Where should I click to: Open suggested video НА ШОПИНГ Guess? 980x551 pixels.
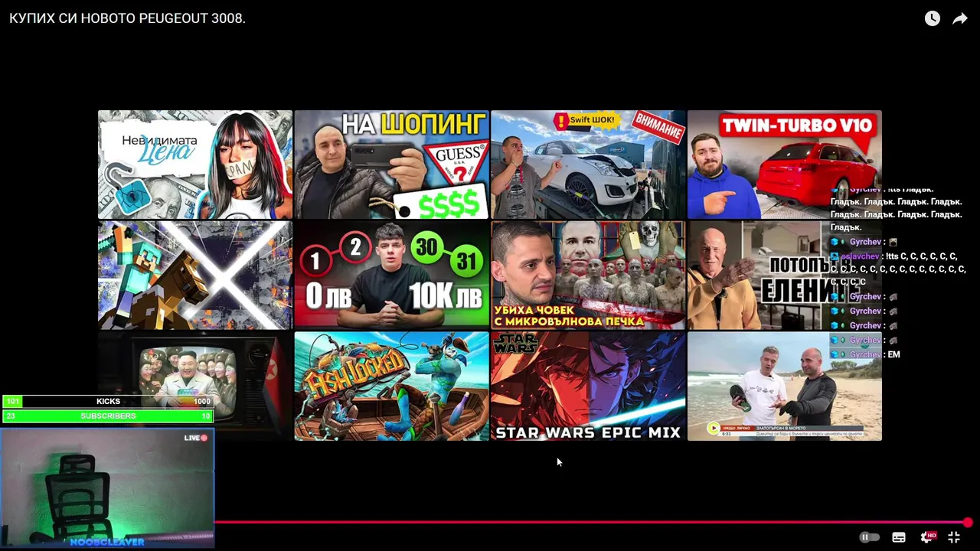[391, 165]
